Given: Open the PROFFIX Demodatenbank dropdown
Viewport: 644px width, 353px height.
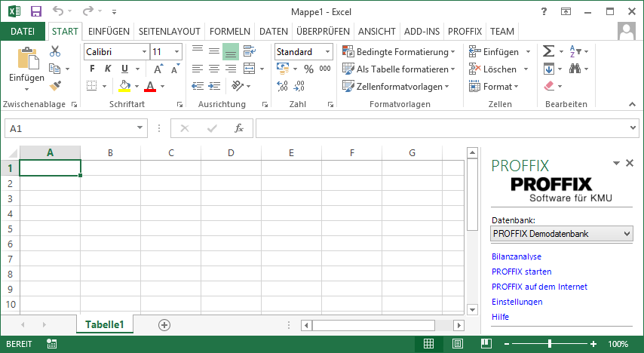Looking at the screenshot, I should pyautogui.click(x=627, y=234).
